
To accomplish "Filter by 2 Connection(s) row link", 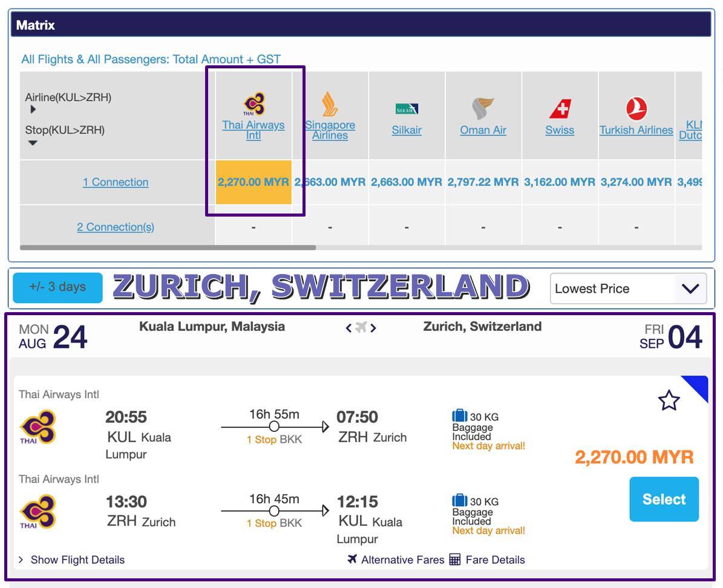I will click(x=116, y=227).
